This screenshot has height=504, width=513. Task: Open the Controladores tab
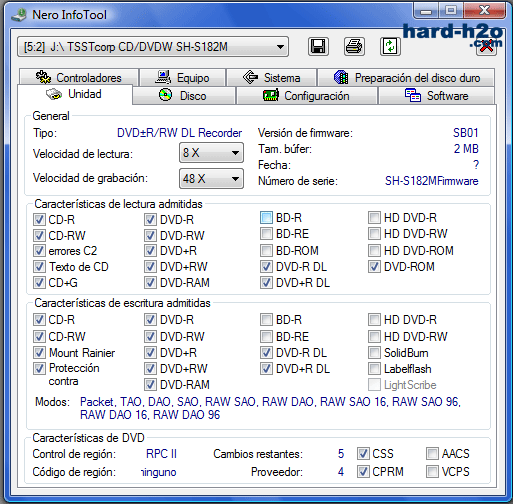[79, 77]
